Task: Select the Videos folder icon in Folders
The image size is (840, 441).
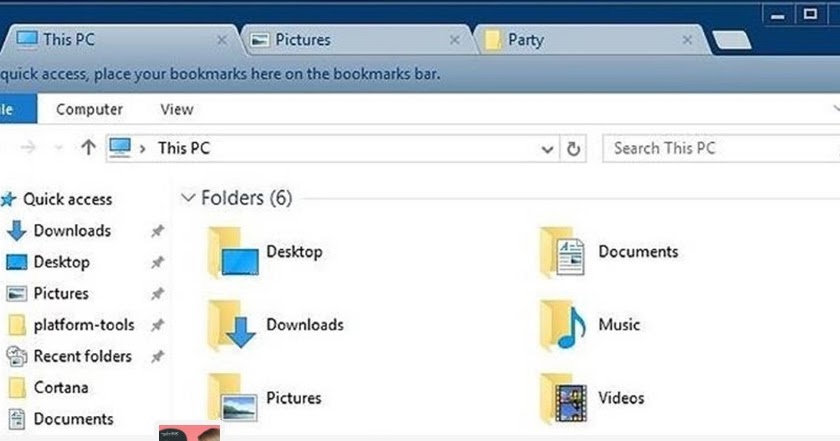Action: coord(564,398)
